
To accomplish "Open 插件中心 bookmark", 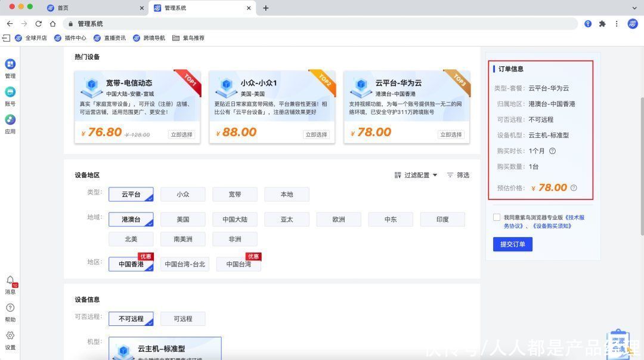I will coord(70,38).
